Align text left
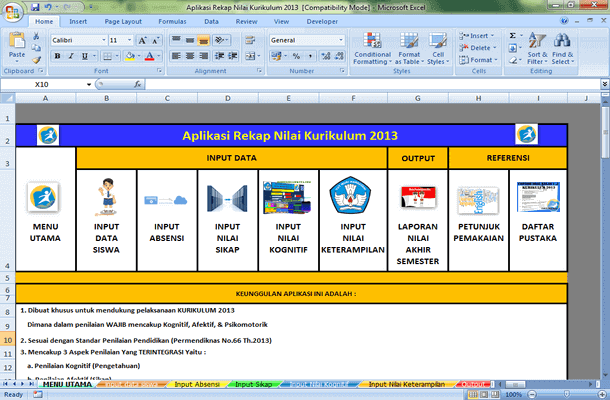 click(176, 56)
